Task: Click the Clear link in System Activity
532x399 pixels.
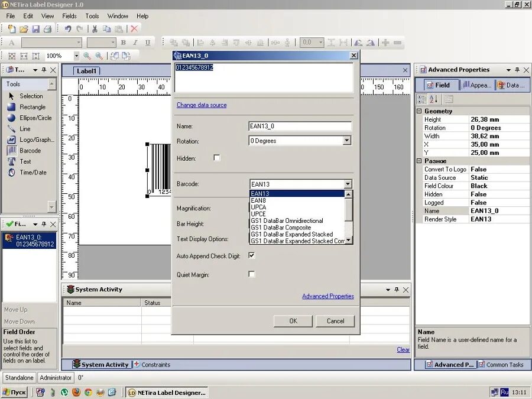Action: tap(403, 349)
